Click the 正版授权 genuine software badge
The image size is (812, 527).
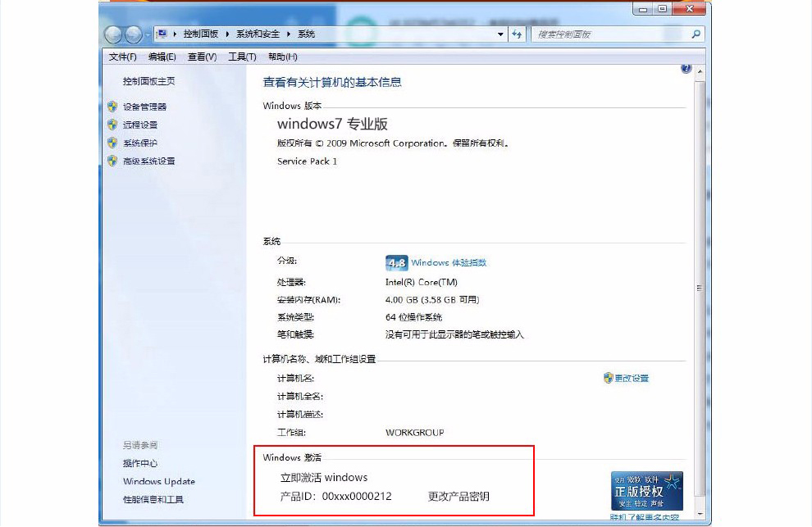click(x=647, y=491)
